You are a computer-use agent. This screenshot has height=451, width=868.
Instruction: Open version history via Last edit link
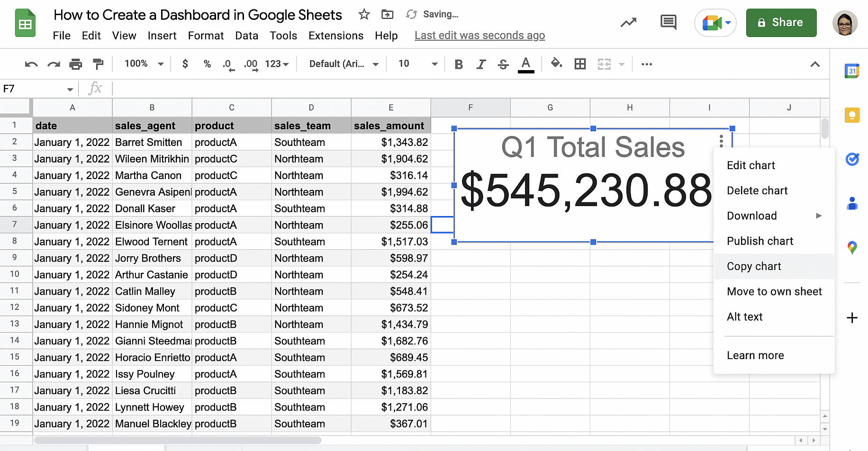point(479,35)
